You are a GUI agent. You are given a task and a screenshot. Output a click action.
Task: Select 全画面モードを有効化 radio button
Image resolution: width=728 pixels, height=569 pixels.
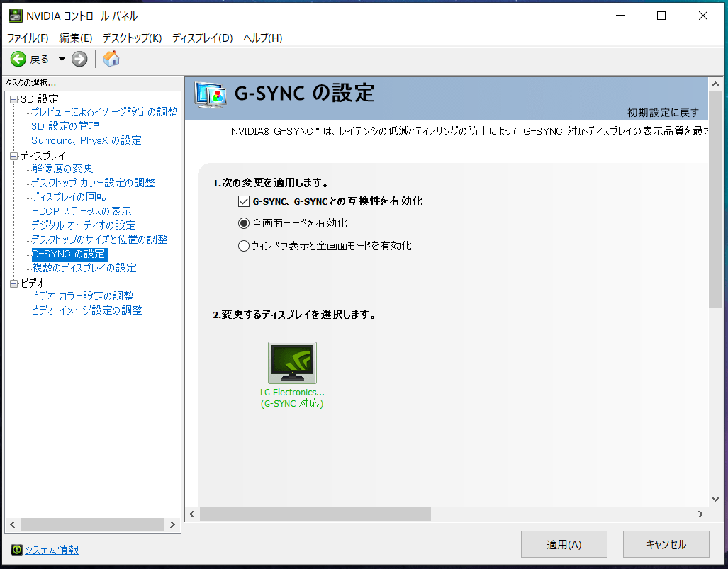pyautogui.click(x=244, y=223)
